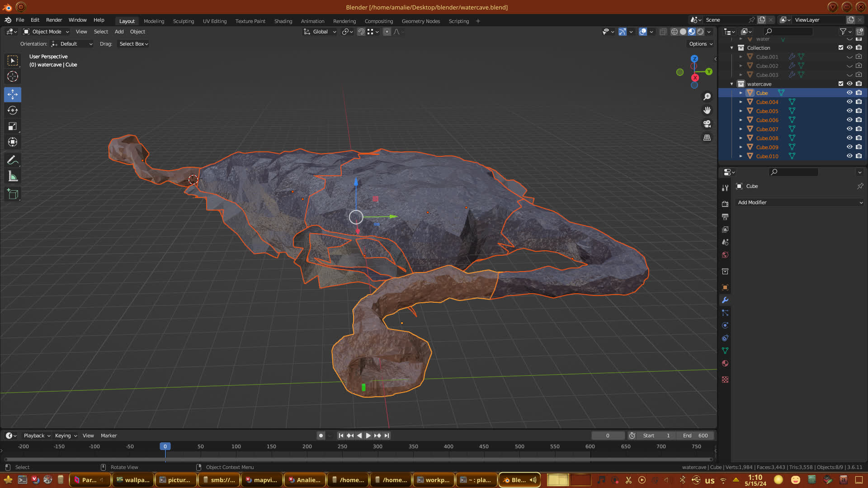Image resolution: width=868 pixels, height=488 pixels.
Task: Uncheck the watercave collection checkbox
Action: [x=841, y=84]
